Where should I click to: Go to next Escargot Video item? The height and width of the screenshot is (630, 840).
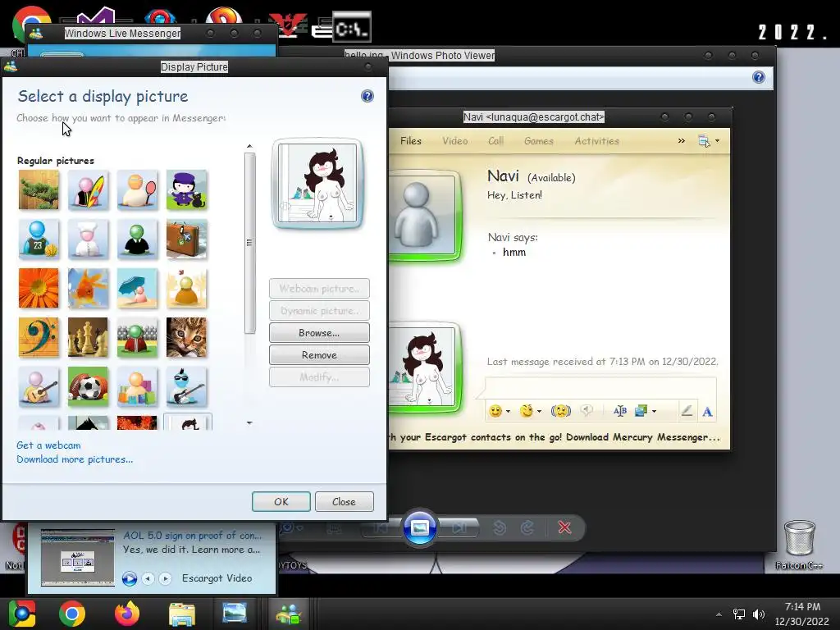coord(165,578)
